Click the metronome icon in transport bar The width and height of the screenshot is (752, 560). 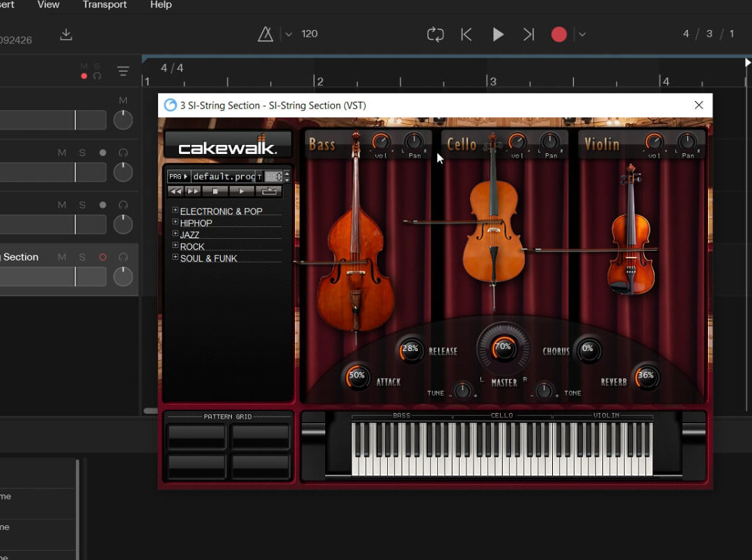click(x=265, y=34)
